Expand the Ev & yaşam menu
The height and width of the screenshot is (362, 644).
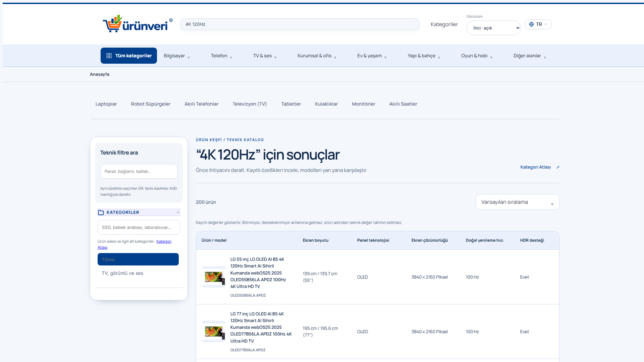point(372,56)
